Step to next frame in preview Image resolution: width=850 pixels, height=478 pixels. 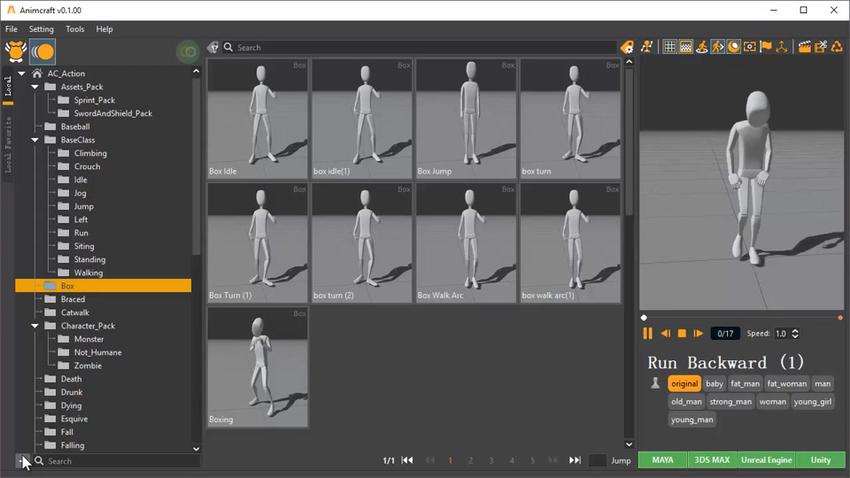[699, 333]
